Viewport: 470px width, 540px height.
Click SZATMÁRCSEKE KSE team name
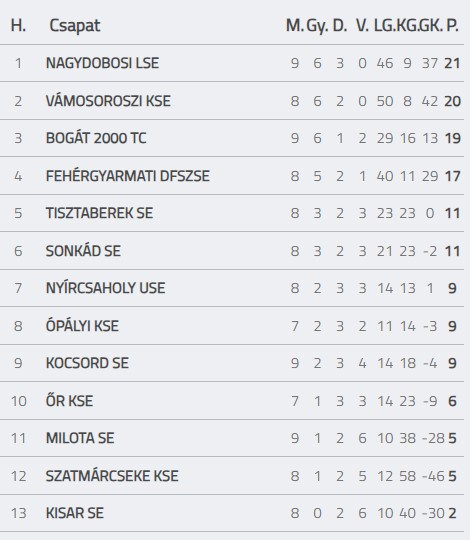click(x=112, y=476)
